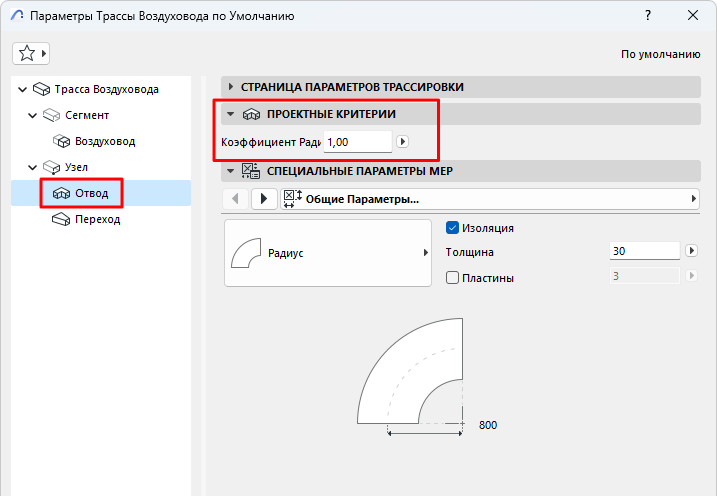Open the Общие Параметры page dropdown
The image size is (717, 496).
[x=490, y=199]
